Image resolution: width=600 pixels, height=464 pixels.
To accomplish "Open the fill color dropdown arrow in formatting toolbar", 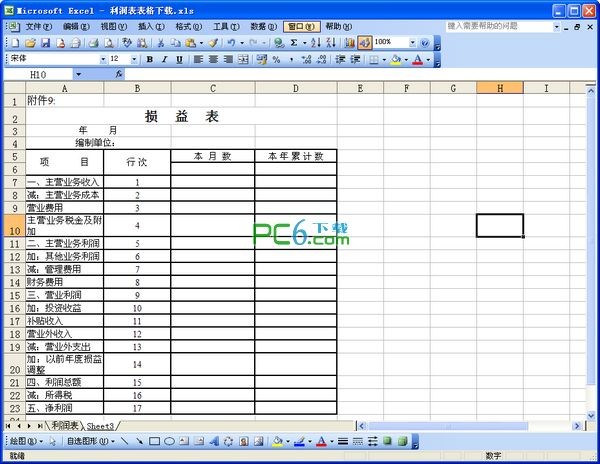I will (x=406, y=60).
